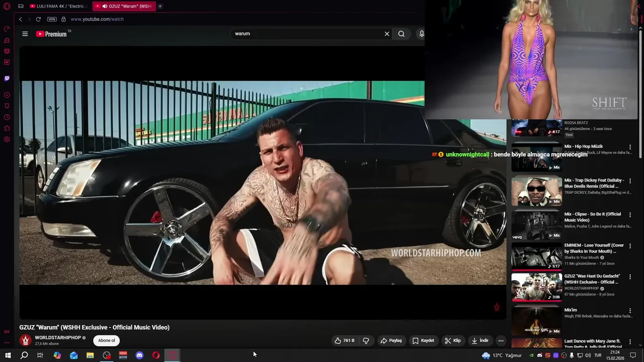Click the site security padlock icon
The image size is (644, 362).
(63, 19)
